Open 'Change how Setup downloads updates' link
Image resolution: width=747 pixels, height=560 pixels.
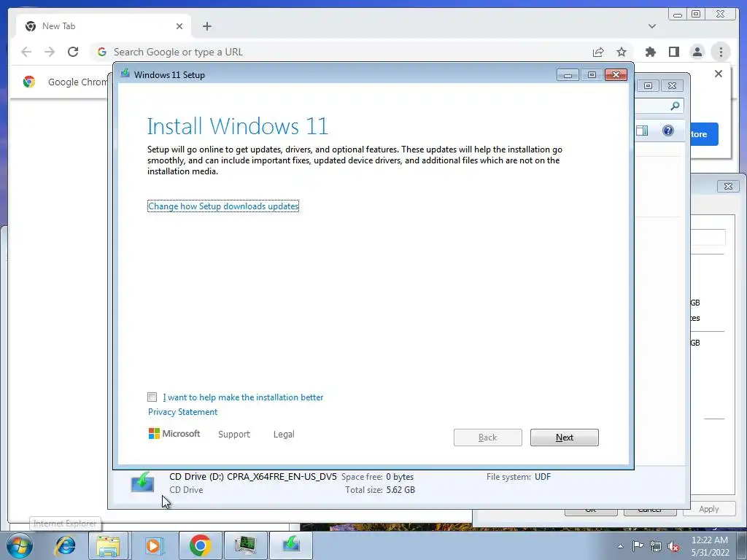pos(223,206)
